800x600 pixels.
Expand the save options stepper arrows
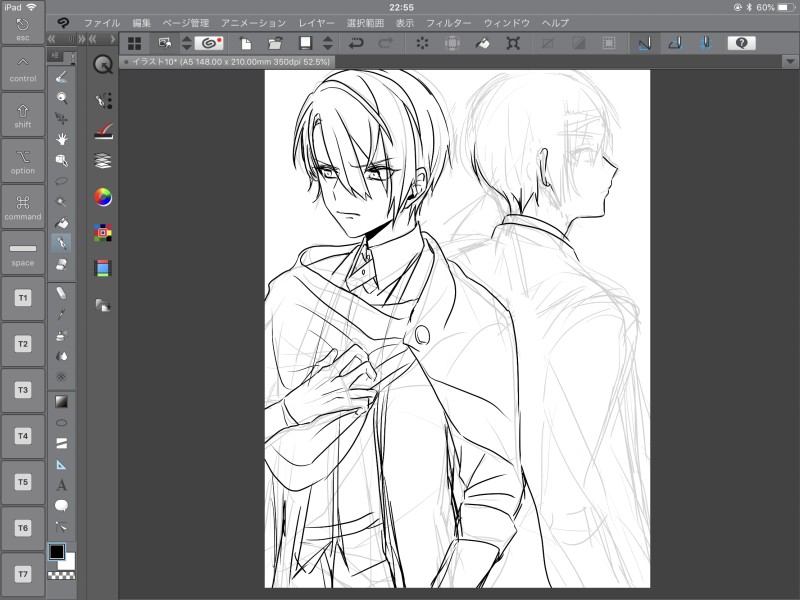click(328, 43)
